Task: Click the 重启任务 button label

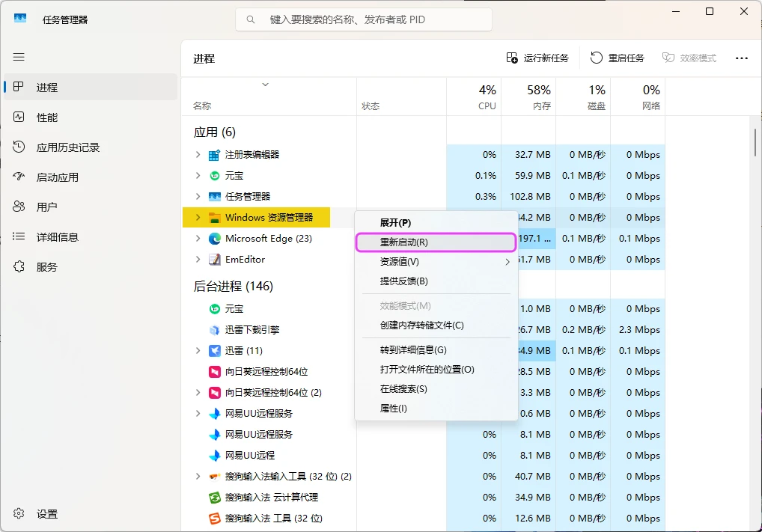Action: tap(627, 58)
